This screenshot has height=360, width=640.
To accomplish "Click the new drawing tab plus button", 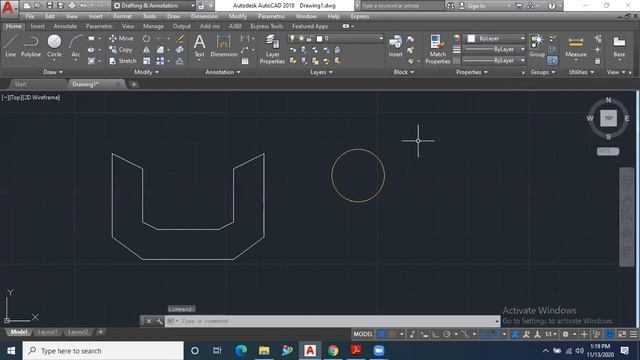I will [133, 84].
